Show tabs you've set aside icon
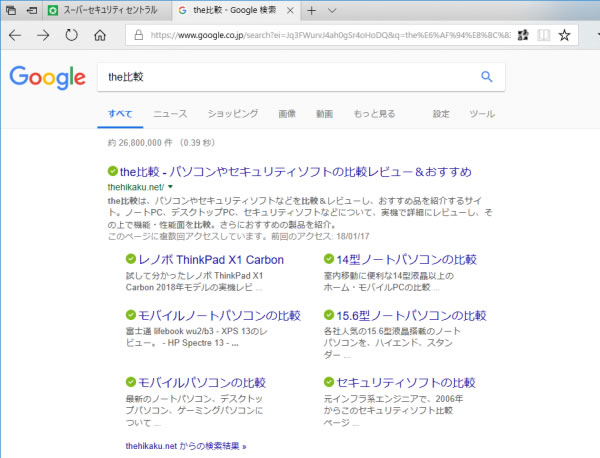The image size is (600, 458). click(x=11, y=10)
